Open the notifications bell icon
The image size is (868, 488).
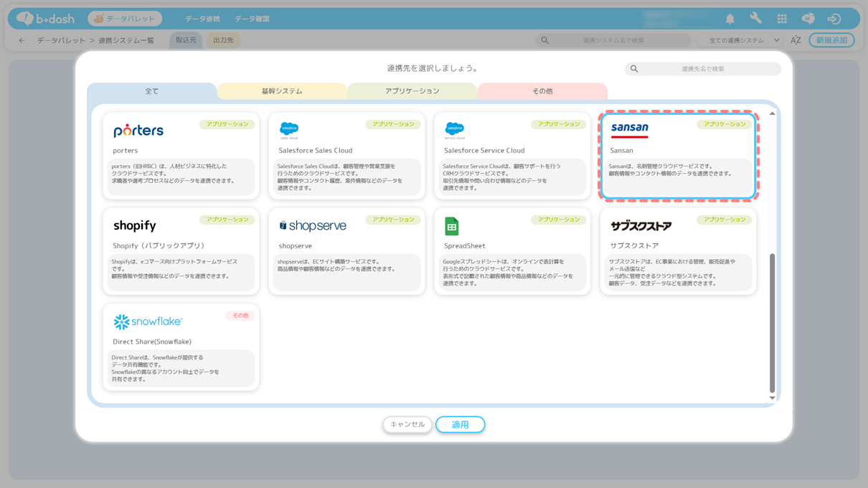(730, 19)
